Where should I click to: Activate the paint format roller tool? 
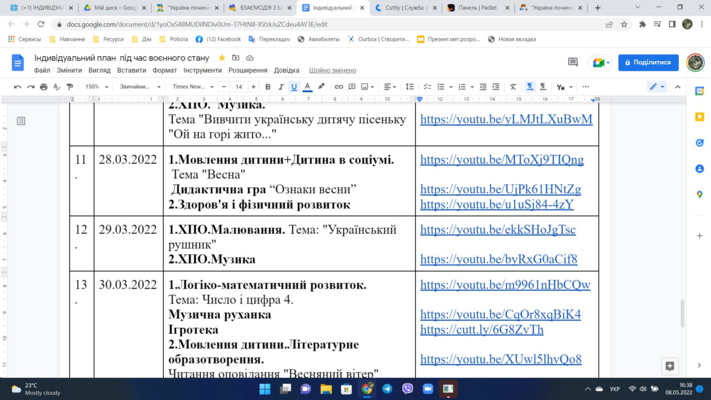pos(70,87)
